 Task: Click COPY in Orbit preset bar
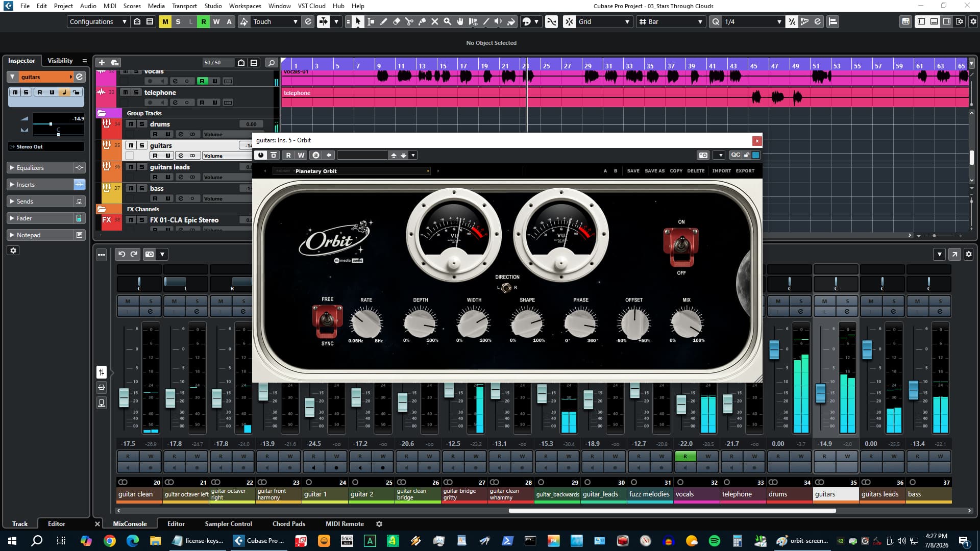tap(676, 171)
